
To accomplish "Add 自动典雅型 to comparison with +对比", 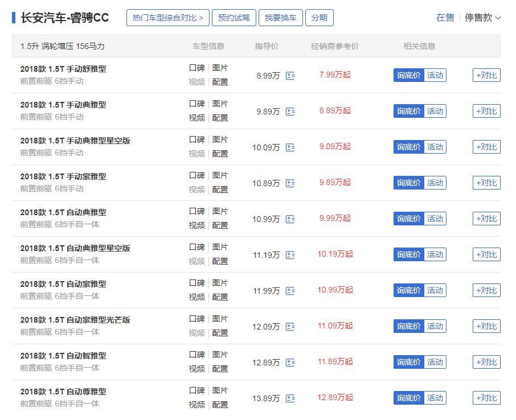I will (486, 219).
